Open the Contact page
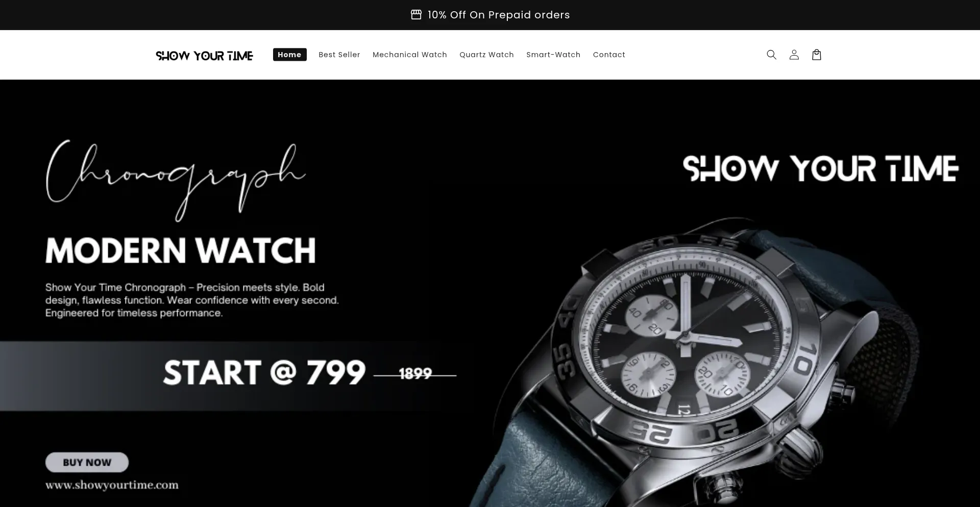This screenshot has width=980, height=507. click(609, 55)
